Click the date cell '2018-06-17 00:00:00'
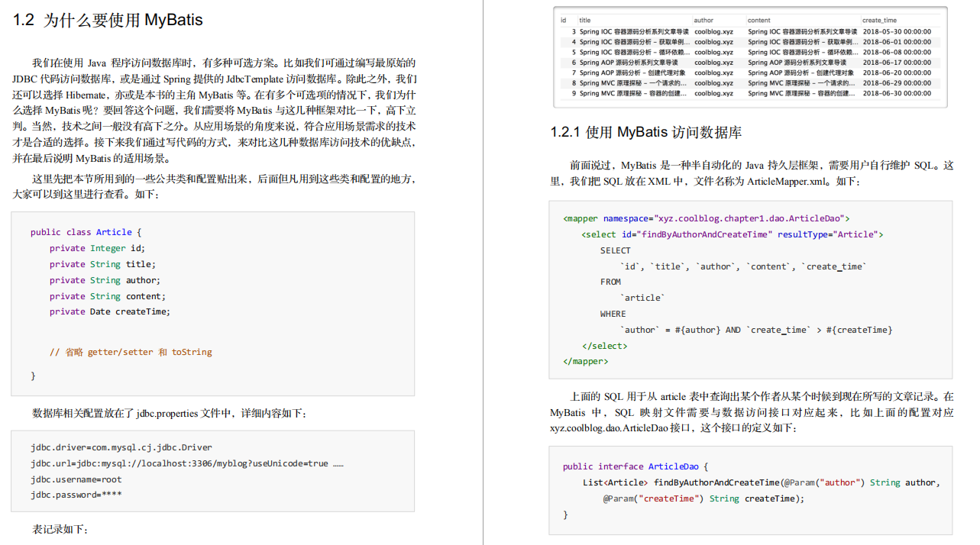The image size is (980, 545). (x=897, y=63)
